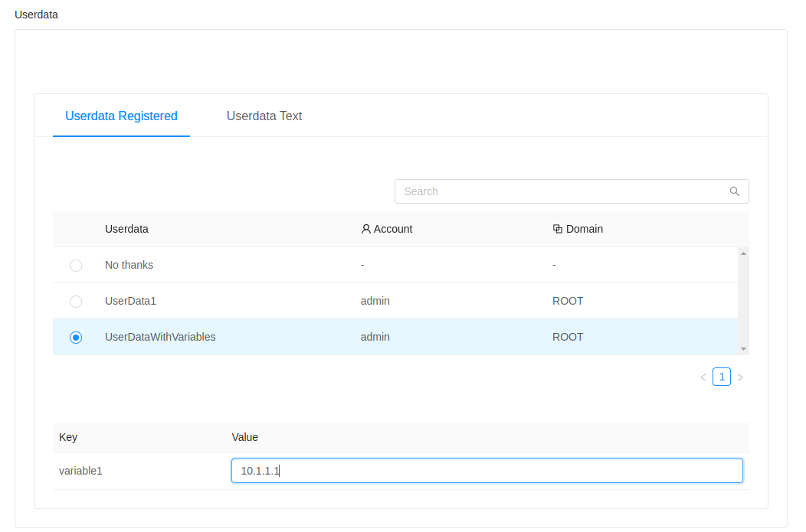Switch to the Userdata Text tab

coord(264,116)
